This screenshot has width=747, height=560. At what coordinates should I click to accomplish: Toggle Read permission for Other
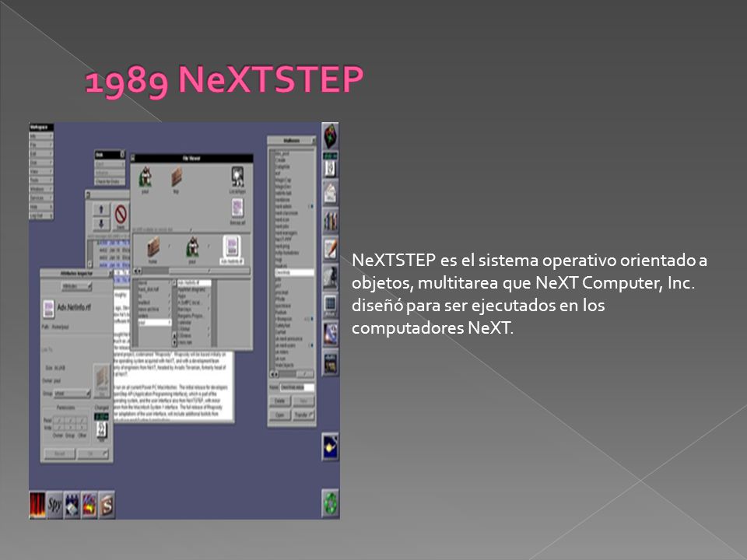pos(82,420)
